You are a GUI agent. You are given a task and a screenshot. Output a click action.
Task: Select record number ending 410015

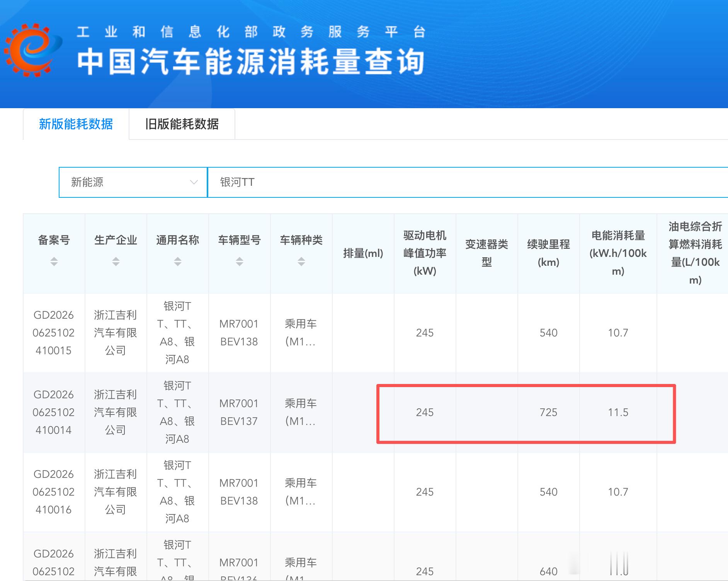pos(54,333)
